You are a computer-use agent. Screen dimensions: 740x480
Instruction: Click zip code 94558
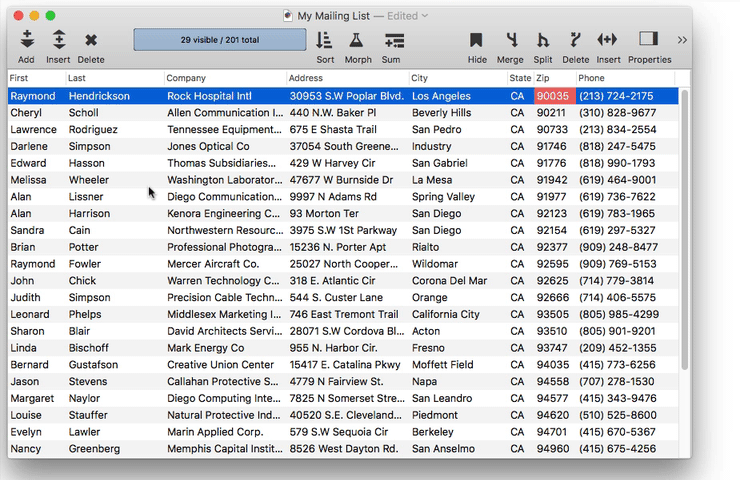(x=552, y=381)
